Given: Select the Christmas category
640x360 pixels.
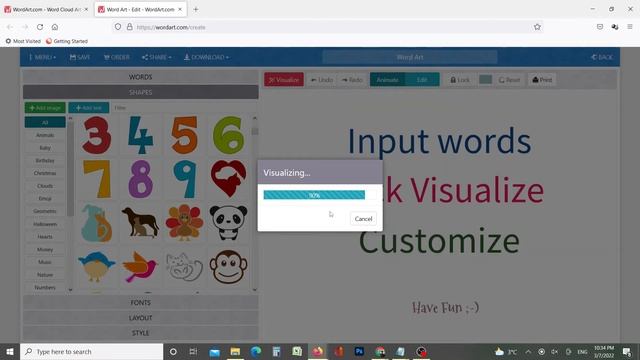Looking at the screenshot, I should 45,173.
